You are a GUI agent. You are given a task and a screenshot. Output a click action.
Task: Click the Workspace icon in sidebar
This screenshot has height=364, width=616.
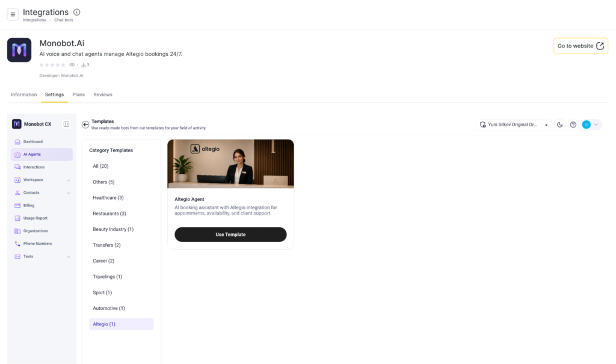click(17, 180)
